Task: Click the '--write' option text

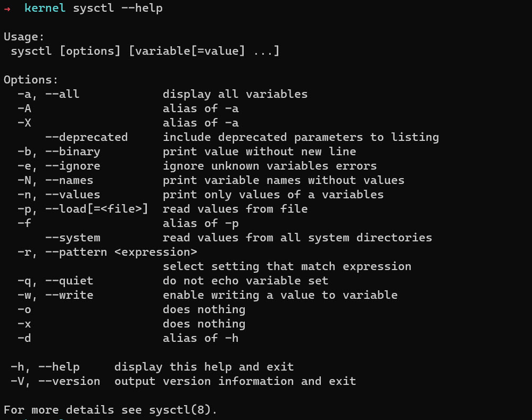Action: tap(69, 295)
